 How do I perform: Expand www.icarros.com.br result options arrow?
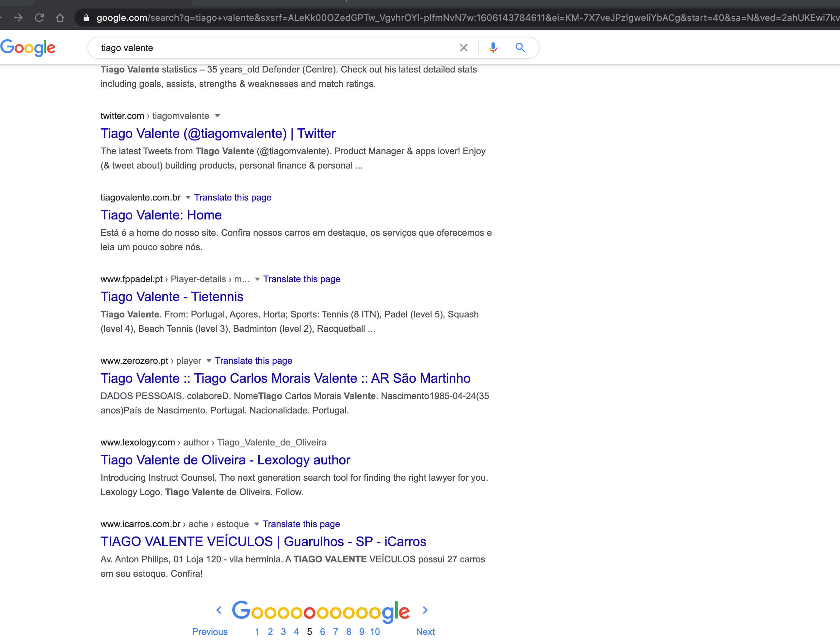coord(256,524)
